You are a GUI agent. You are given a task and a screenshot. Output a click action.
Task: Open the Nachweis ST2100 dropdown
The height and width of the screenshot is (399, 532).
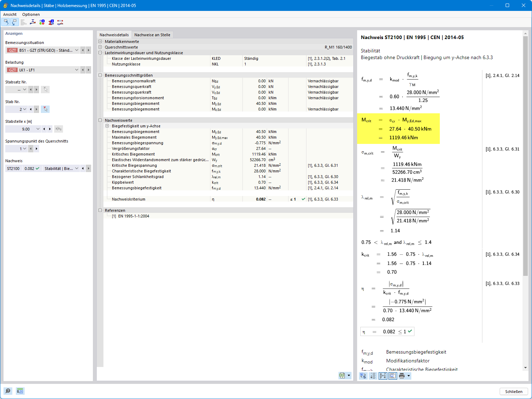(77, 169)
